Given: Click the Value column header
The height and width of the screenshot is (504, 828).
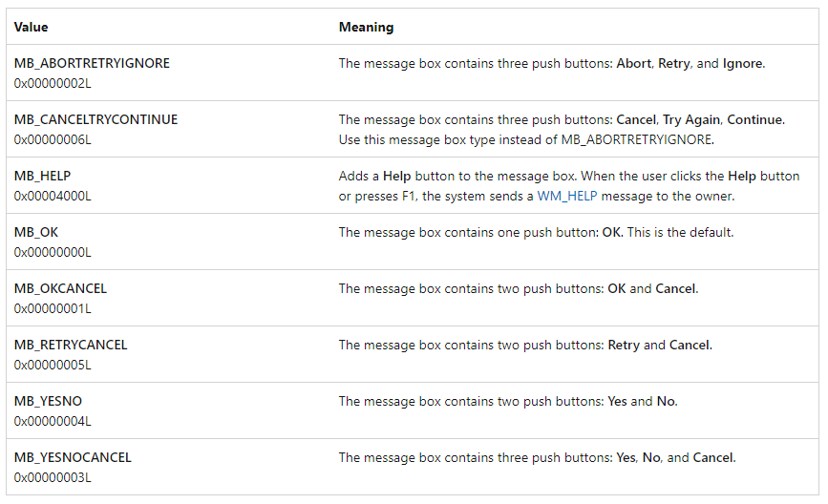Looking at the screenshot, I should point(32,28).
